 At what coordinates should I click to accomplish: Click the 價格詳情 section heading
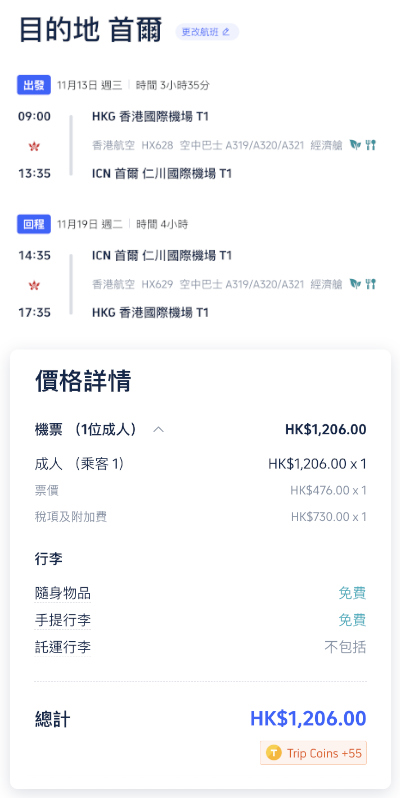coord(83,381)
